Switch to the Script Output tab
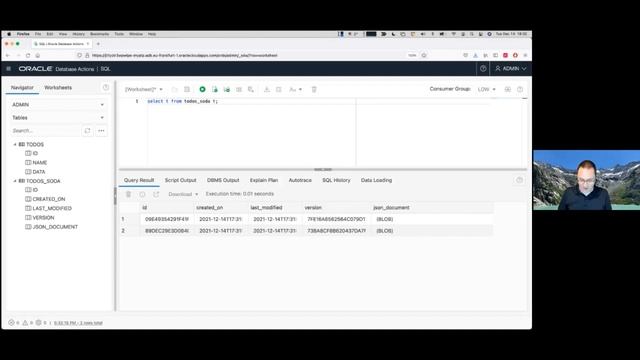The height and width of the screenshot is (360, 640). (x=180, y=180)
